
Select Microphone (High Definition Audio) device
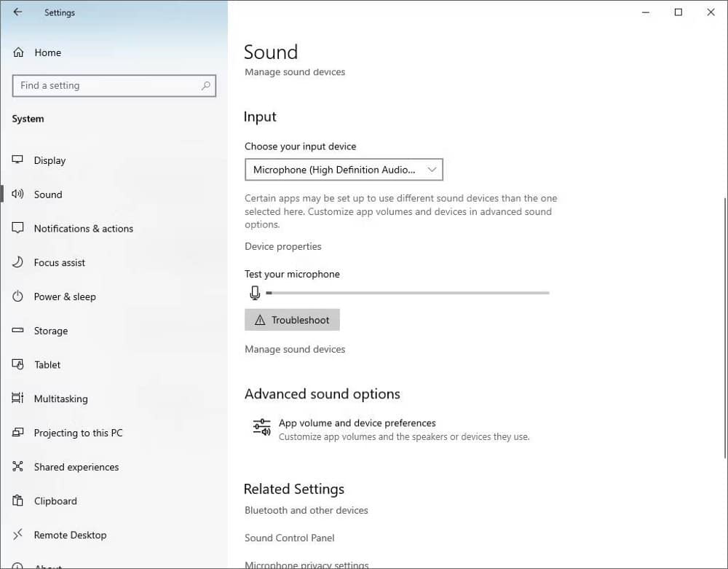click(333, 169)
